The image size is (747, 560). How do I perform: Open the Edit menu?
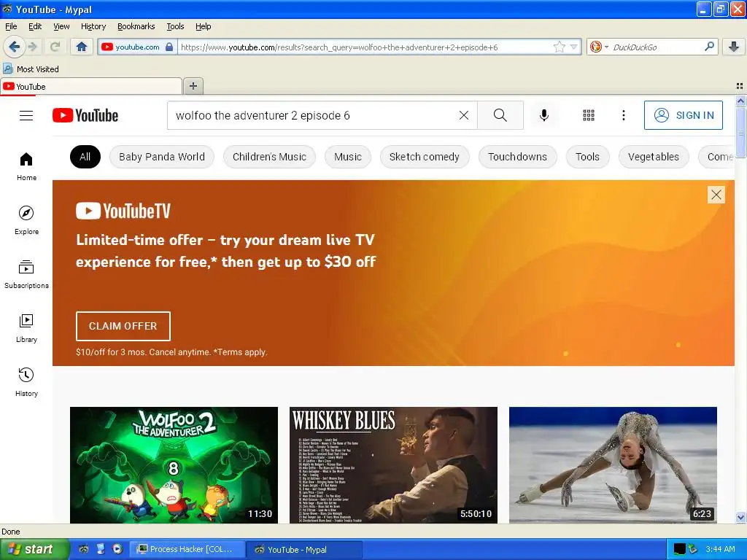point(35,26)
